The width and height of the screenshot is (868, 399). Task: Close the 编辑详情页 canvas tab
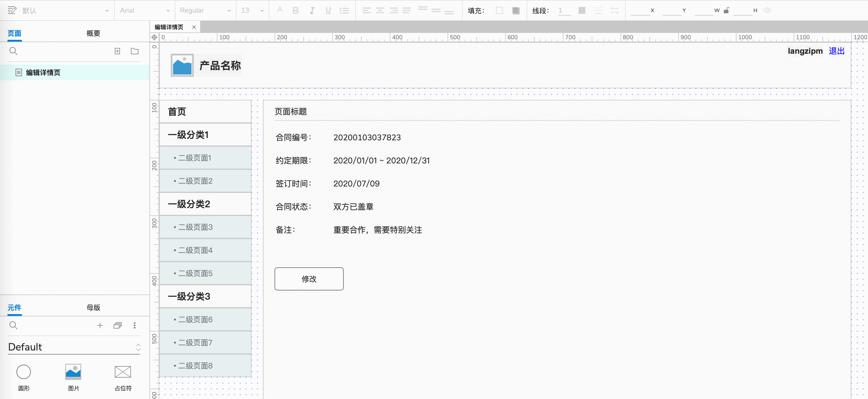[194, 27]
